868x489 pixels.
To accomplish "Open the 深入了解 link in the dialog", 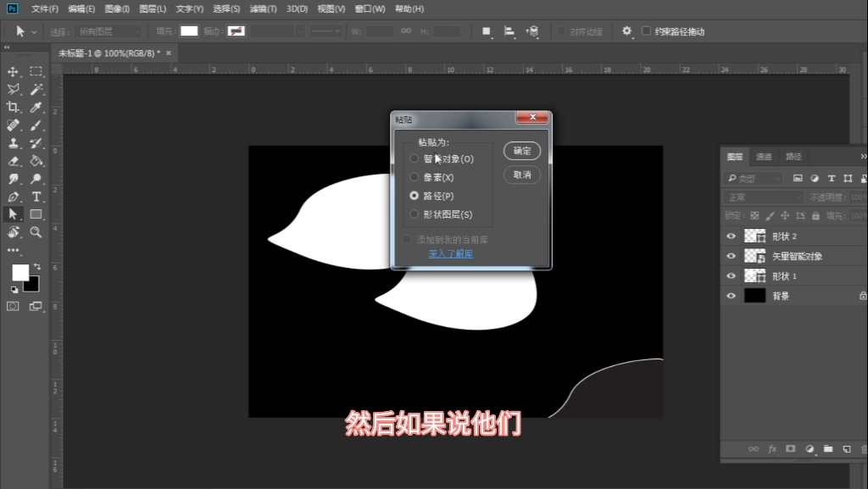I will click(x=449, y=253).
